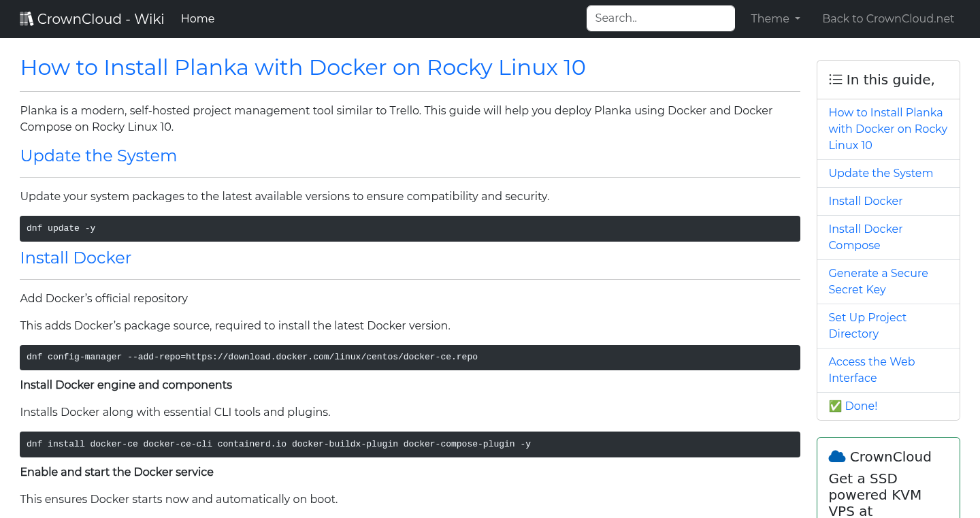The height and width of the screenshot is (518, 980).
Task: Open the Theme dropdown
Action: point(774,18)
